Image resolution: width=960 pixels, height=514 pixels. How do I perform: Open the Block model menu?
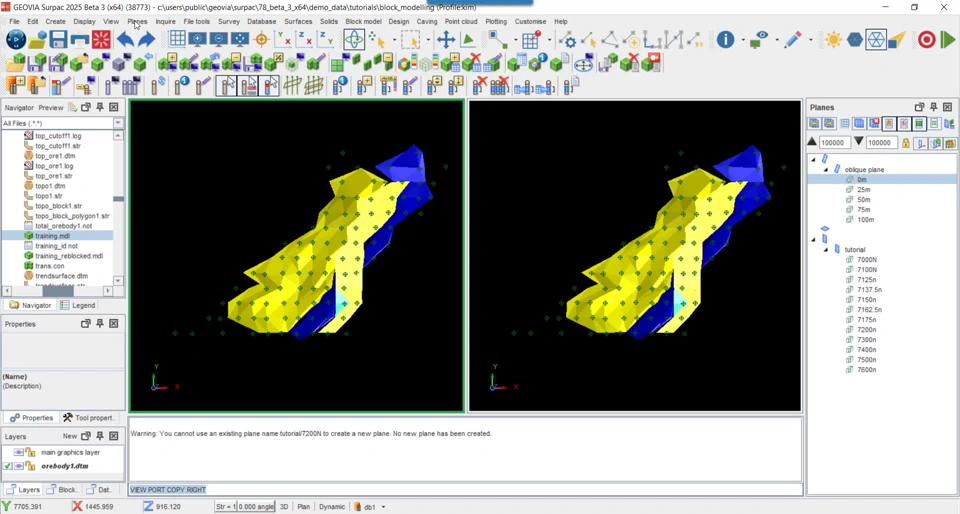pos(363,21)
